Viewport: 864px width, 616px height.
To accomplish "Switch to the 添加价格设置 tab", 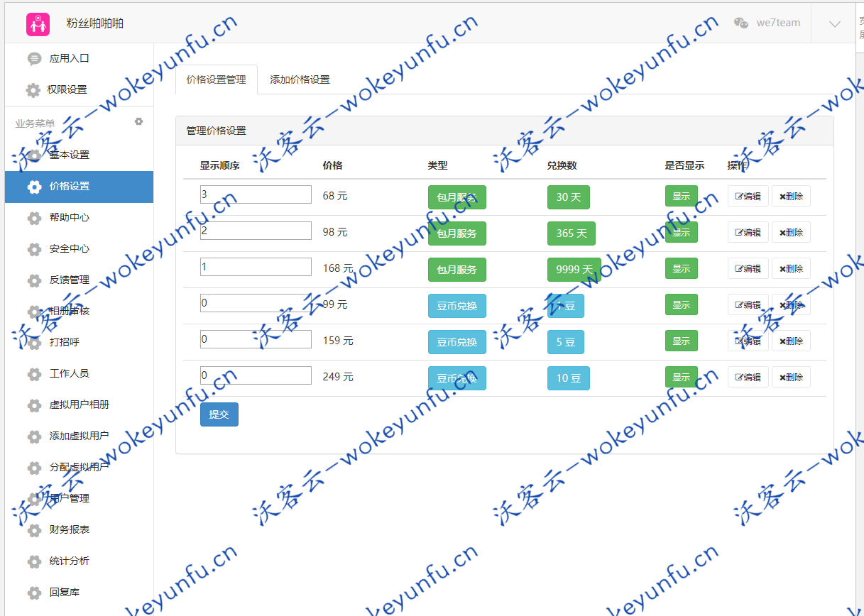I will 300,79.
